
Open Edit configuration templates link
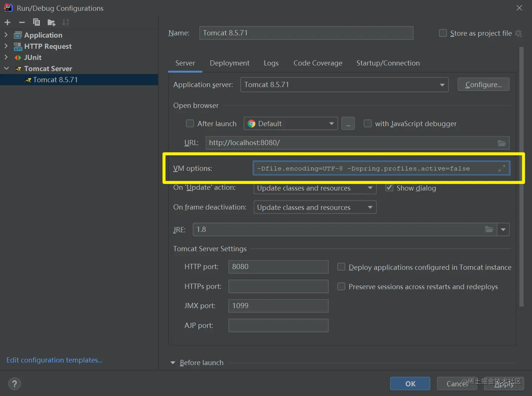(54, 360)
